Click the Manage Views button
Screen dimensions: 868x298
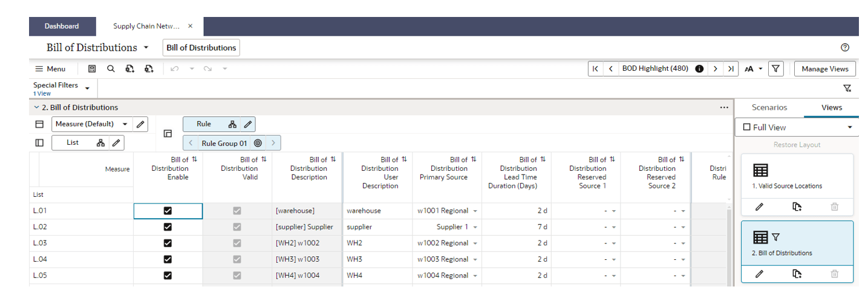825,69
